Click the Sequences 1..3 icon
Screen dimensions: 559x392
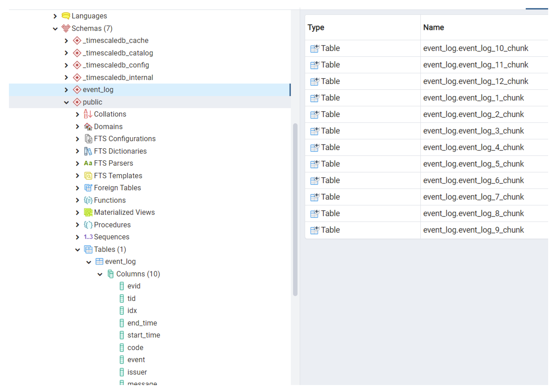pyautogui.click(x=88, y=237)
